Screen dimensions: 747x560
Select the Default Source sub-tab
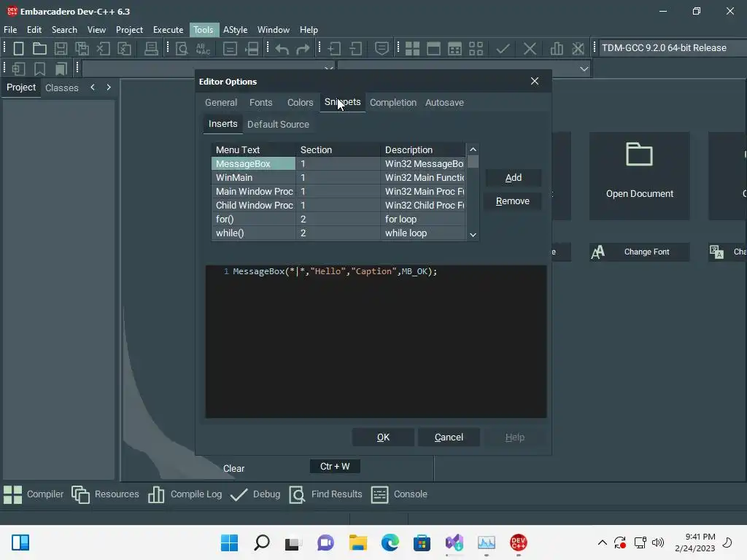tap(278, 124)
